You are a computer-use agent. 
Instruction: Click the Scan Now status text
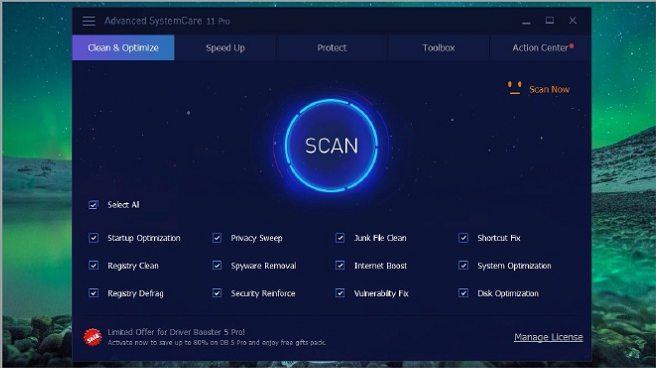pyautogui.click(x=549, y=89)
